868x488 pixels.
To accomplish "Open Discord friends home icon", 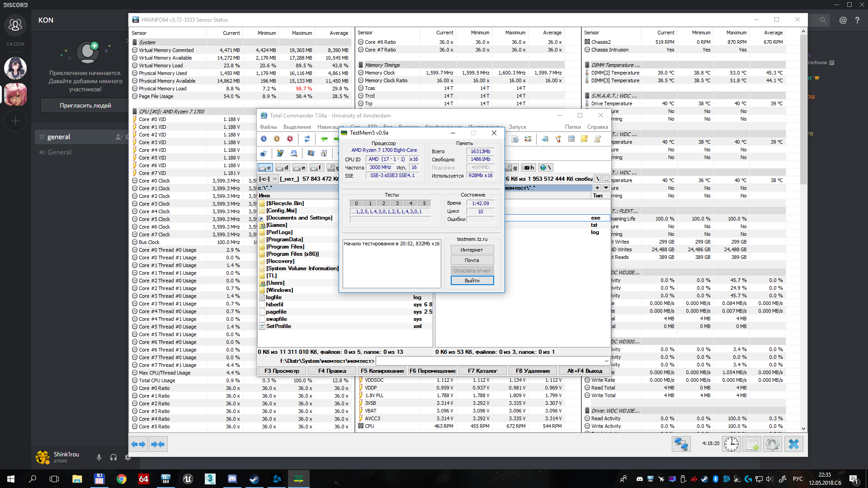I will pyautogui.click(x=15, y=25).
